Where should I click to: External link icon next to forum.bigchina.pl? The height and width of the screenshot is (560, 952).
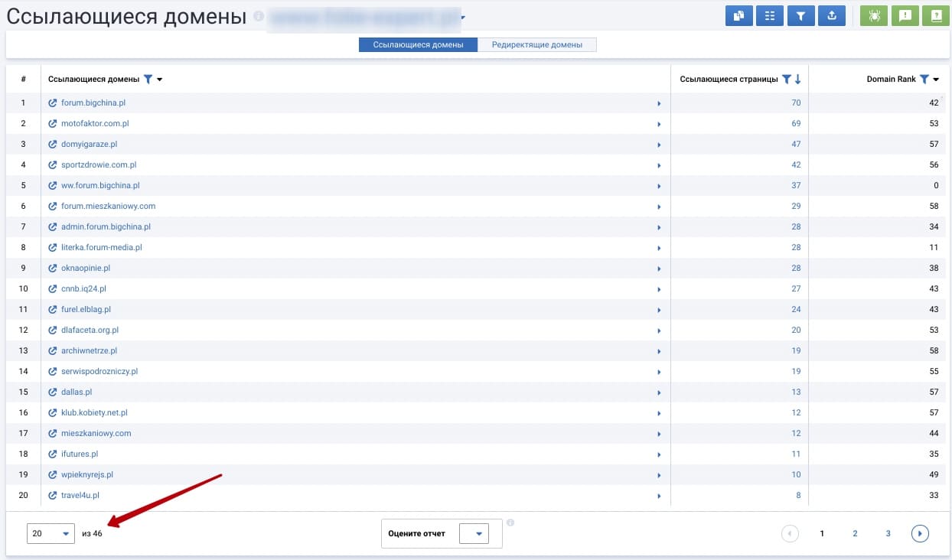click(53, 103)
